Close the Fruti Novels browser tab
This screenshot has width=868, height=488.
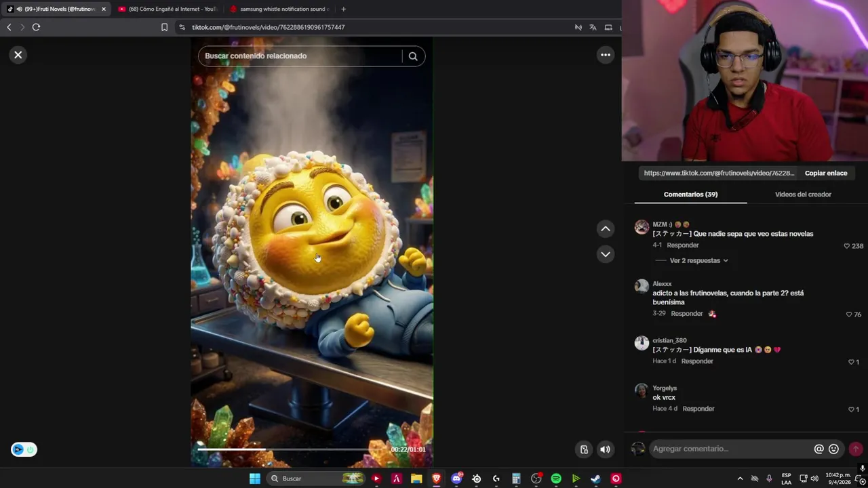pos(104,9)
